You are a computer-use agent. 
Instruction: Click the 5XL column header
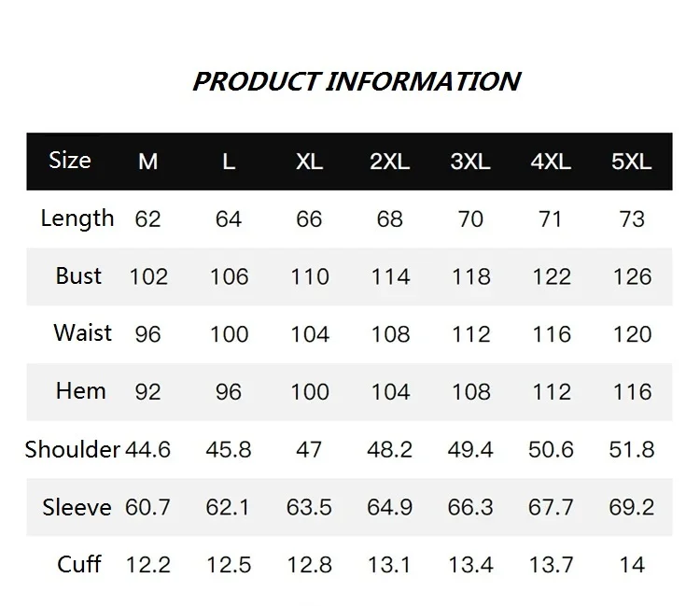631,162
